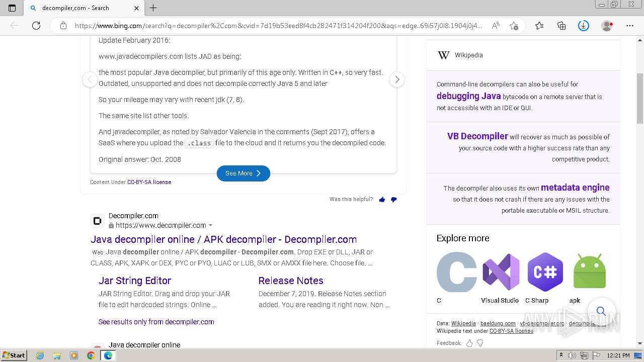Open the CC-BY-SA license link under answer
The height and width of the screenshot is (362, 644).
(x=149, y=182)
